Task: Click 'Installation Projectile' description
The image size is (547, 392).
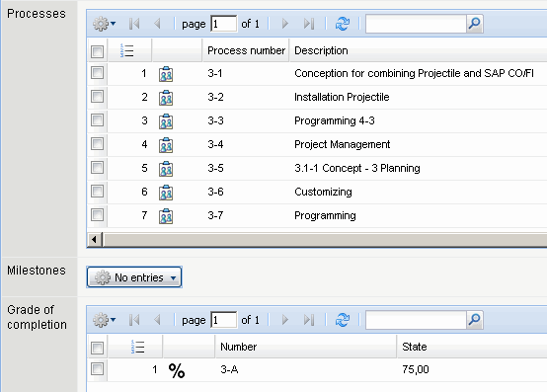Action: click(342, 97)
